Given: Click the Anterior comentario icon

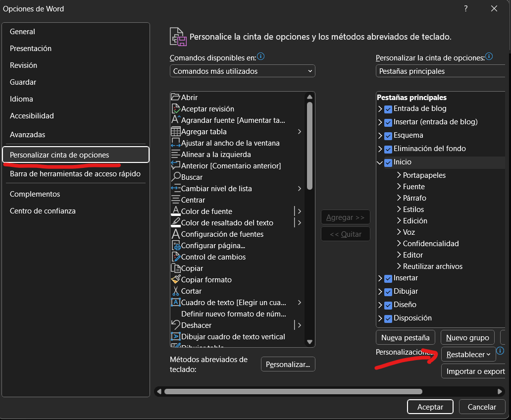Looking at the screenshot, I should point(175,165).
